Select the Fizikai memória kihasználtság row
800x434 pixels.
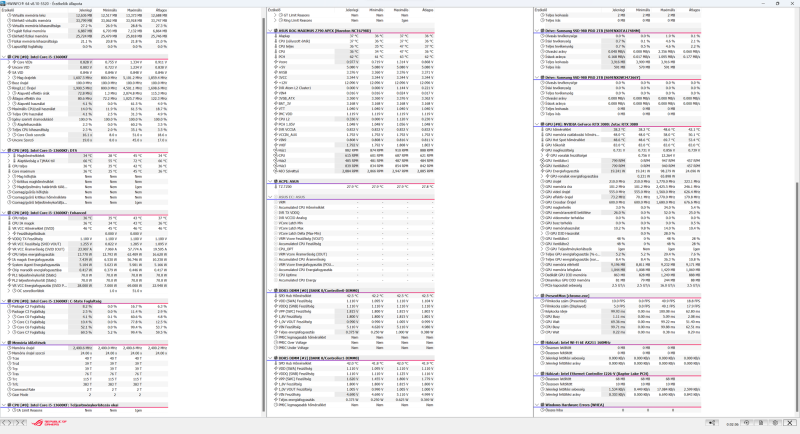click(x=85, y=41)
